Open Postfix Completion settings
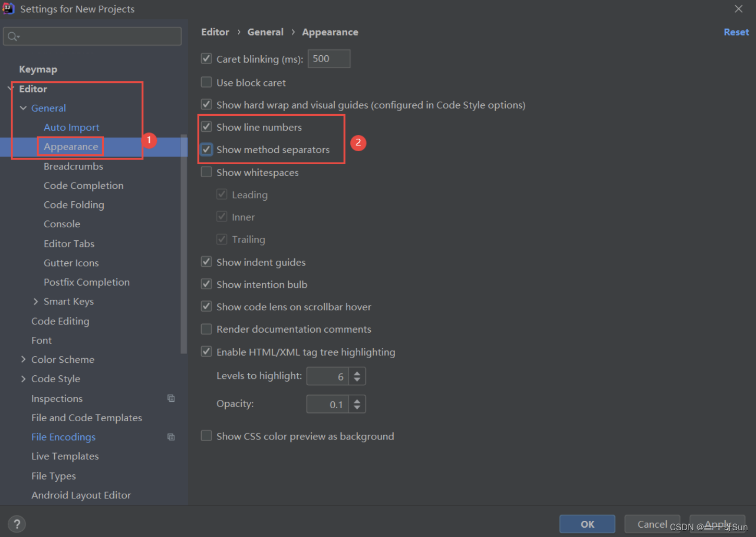 pyautogui.click(x=87, y=282)
